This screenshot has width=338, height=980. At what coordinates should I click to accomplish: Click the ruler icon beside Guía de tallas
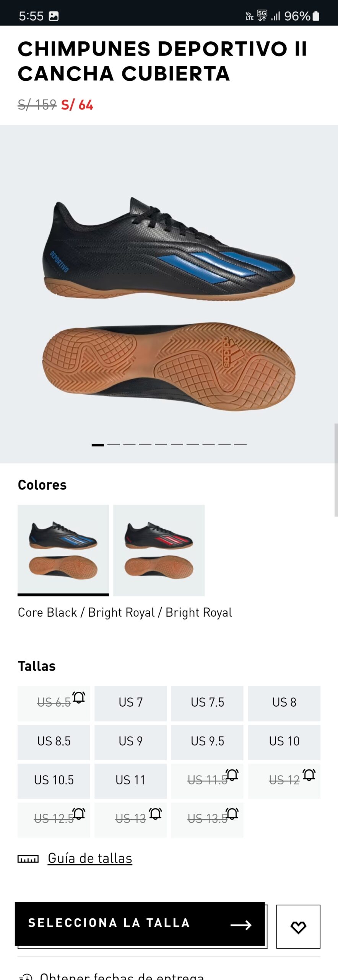pyautogui.click(x=28, y=859)
